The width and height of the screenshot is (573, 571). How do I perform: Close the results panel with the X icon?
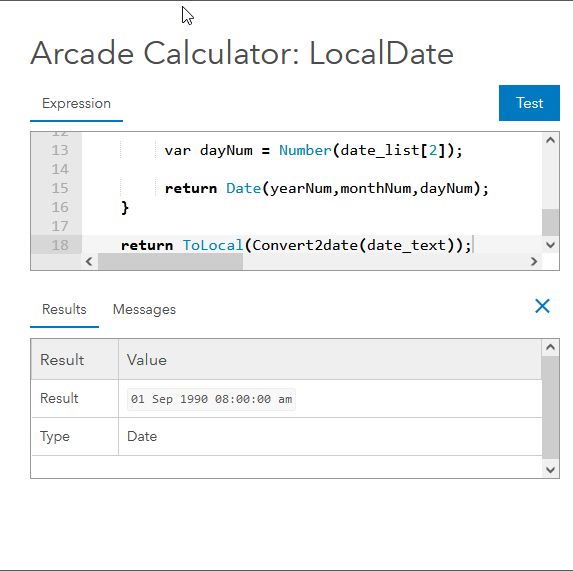tap(542, 306)
